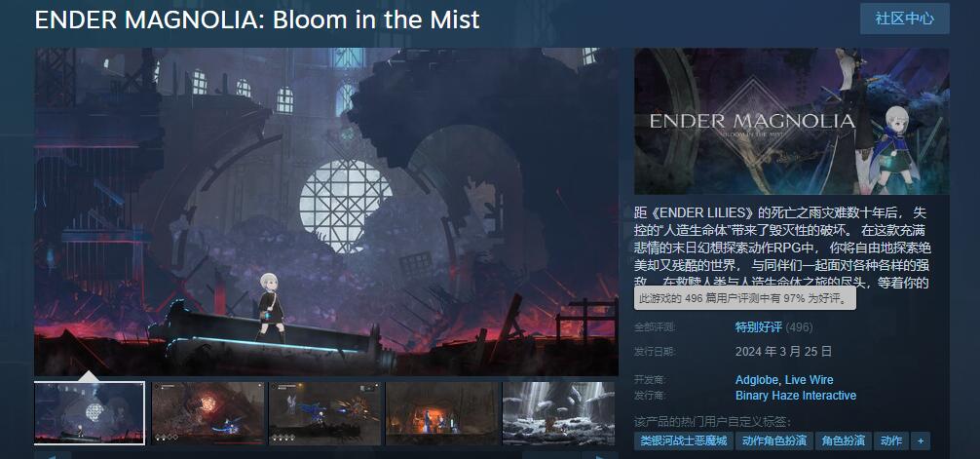Open the 动作 tag
980x459 pixels.
891,440
